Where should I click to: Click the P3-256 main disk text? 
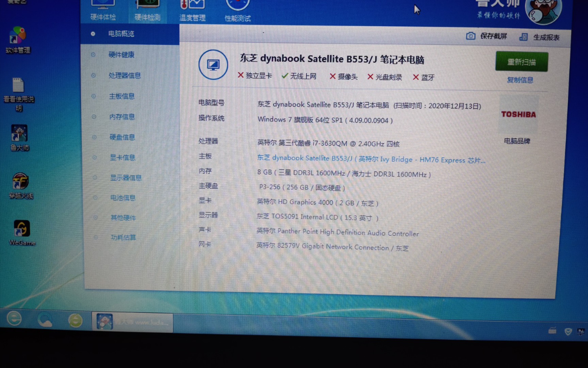[x=302, y=187]
